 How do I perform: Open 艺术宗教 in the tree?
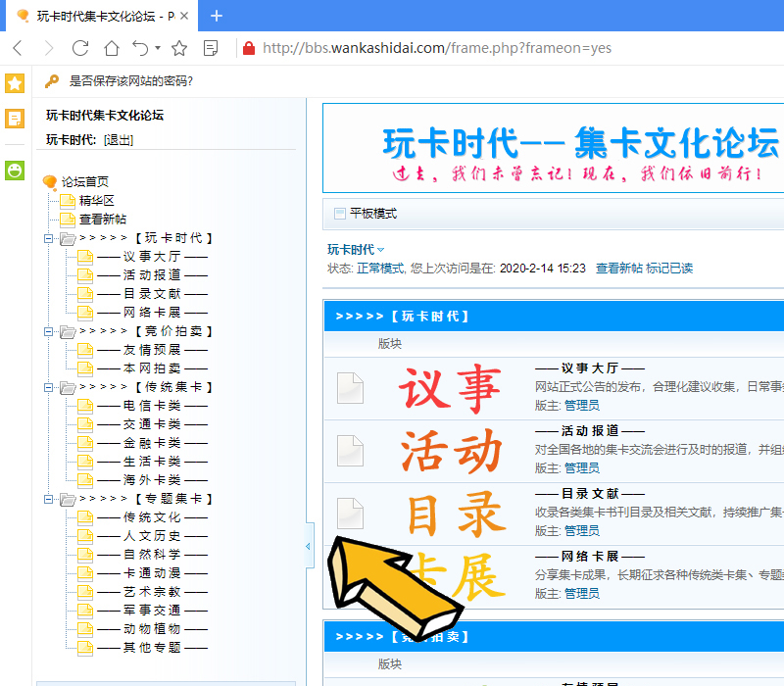[152, 592]
